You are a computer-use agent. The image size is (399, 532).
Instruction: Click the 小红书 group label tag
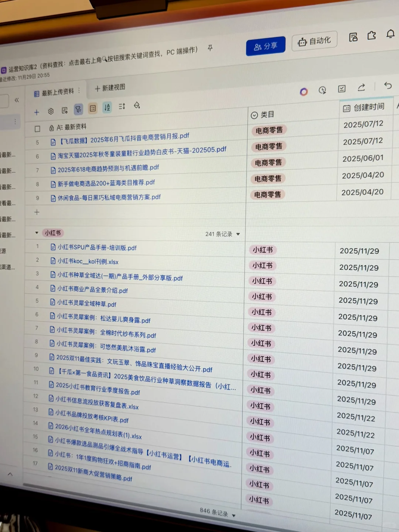tap(53, 233)
